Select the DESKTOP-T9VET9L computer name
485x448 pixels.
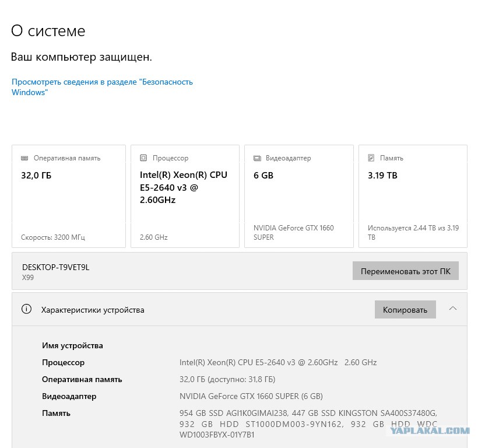[x=56, y=267]
